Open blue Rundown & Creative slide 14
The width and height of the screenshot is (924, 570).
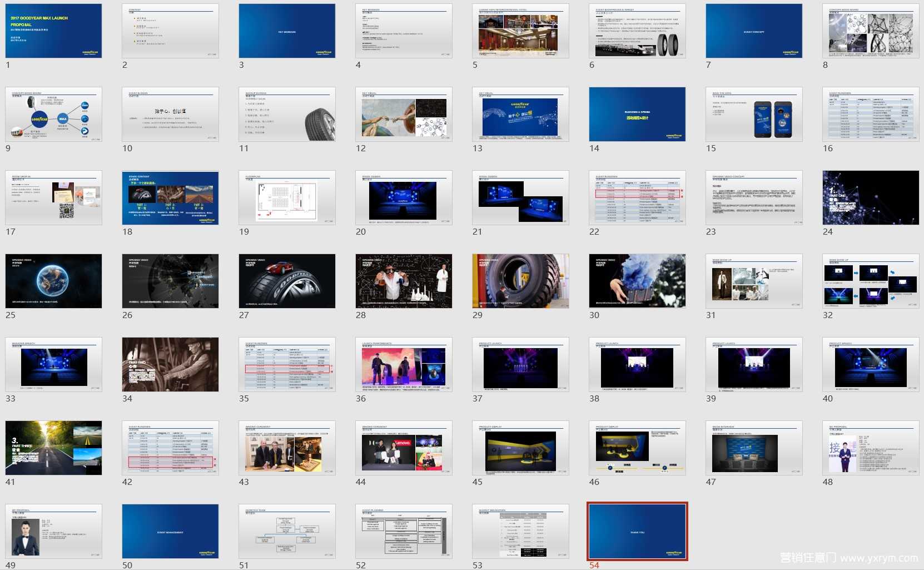637,114
